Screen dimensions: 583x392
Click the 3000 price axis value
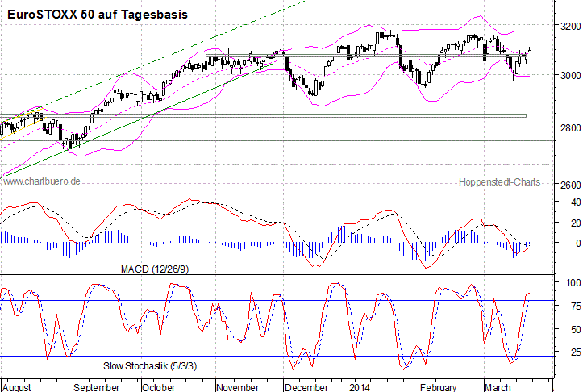pyautogui.click(x=571, y=75)
